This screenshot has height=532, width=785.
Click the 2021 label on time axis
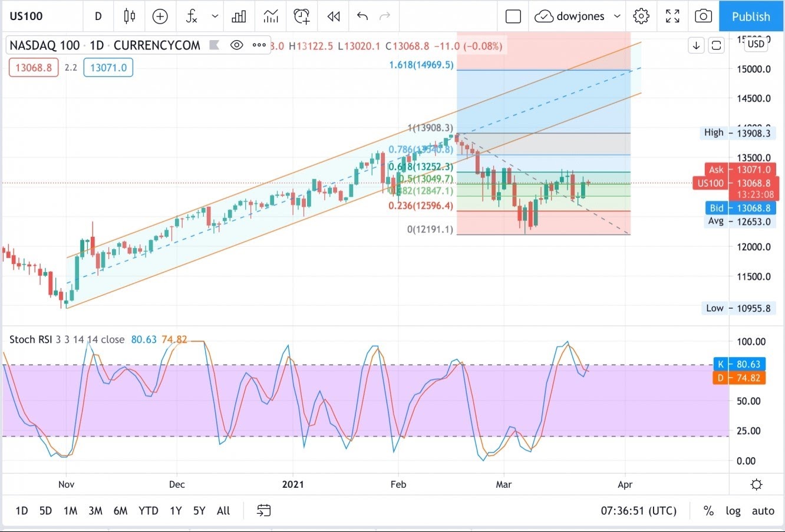(x=293, y=484)
